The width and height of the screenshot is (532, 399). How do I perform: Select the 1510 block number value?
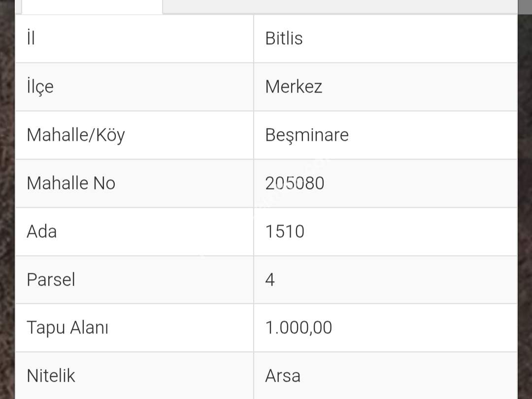tap(285, 232)
